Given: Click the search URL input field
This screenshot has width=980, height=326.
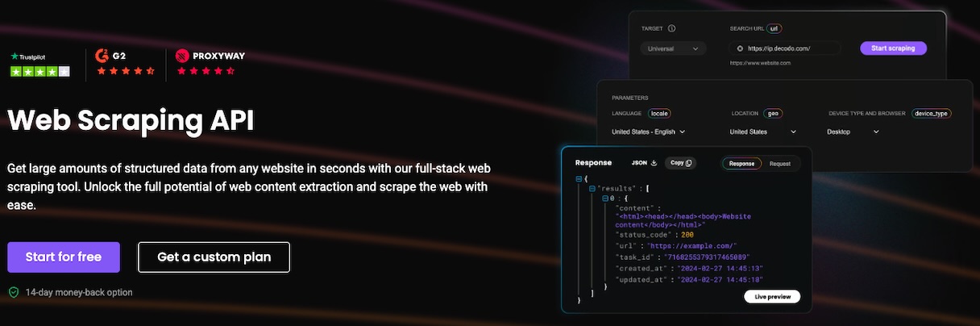Looking at the screenshot, I should click(x=788, y=48).
